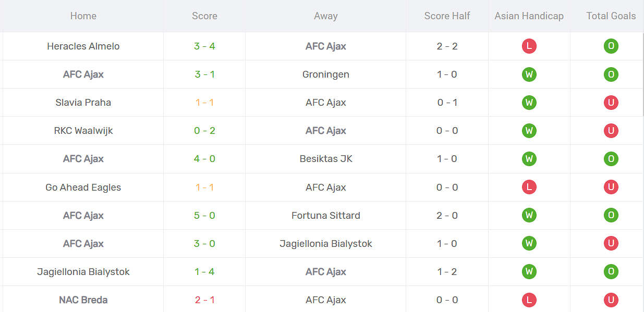Open the Slavia Praha team link

click(x=83, y=103)
